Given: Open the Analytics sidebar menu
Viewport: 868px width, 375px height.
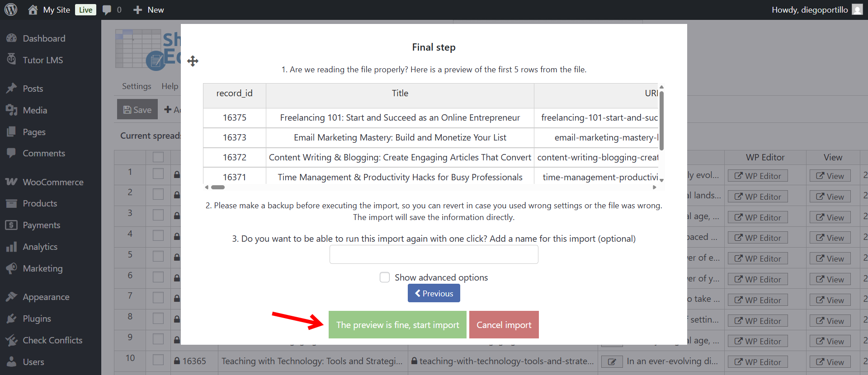Looking at the screenshot, I should coord(40,247).
